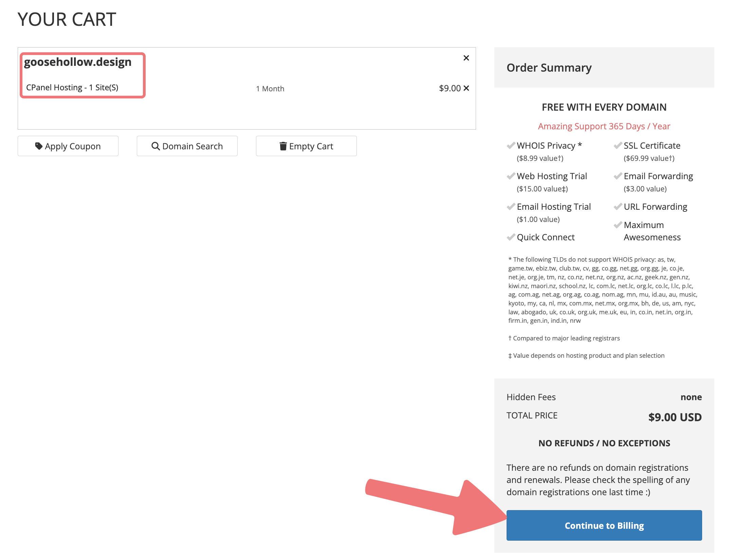Click the Quick Connect checkmark icon
The width and height of the screenshot is (732, 560).
pos(511,237)
